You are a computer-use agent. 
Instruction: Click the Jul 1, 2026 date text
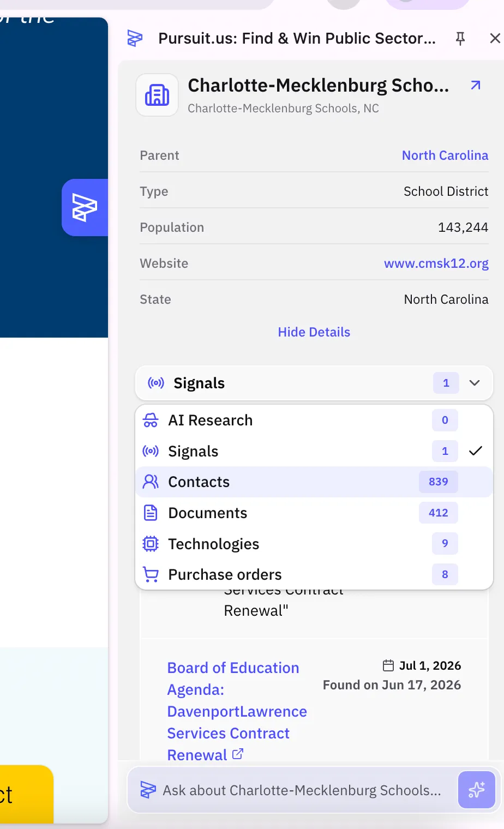(x=430, y=665)
